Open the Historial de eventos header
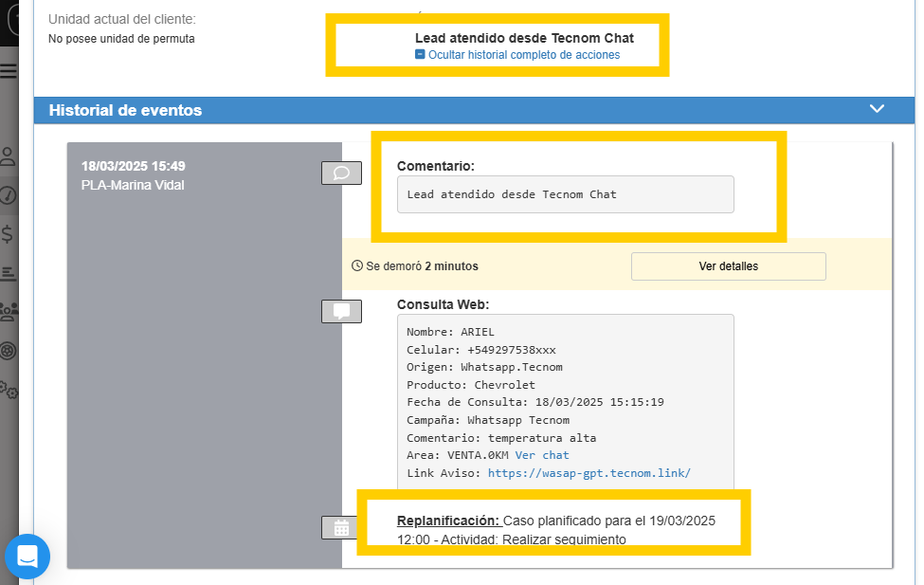The image size is (924, 585). point(475,110)
